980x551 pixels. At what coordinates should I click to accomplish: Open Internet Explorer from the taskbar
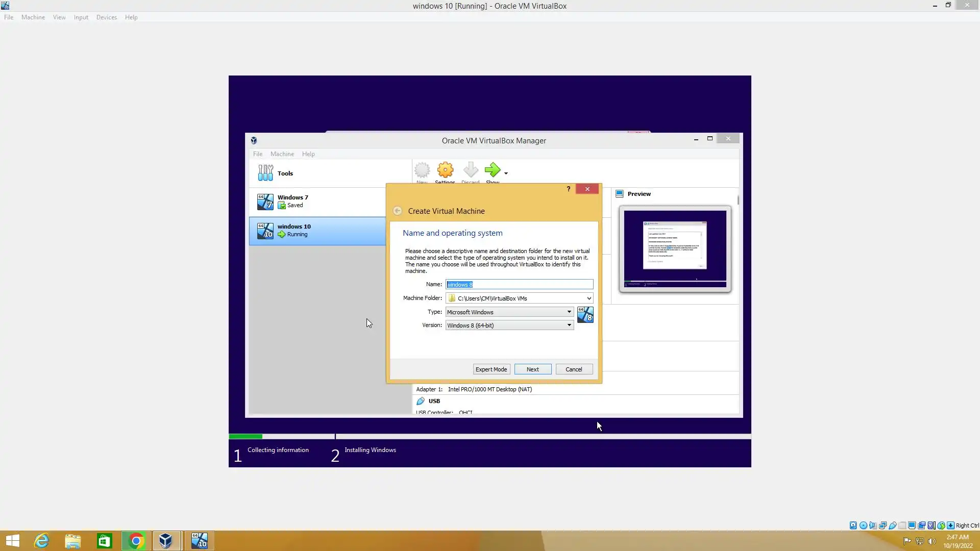click(41, 541)
